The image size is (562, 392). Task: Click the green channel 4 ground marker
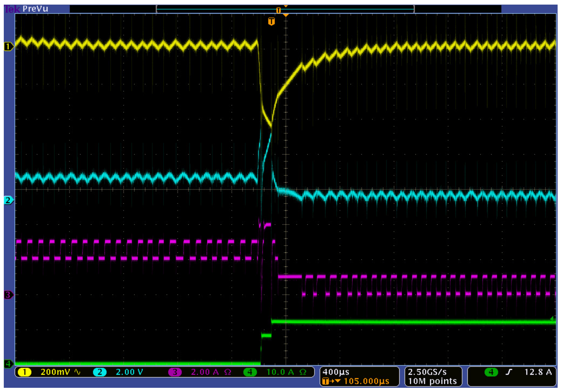8,364
